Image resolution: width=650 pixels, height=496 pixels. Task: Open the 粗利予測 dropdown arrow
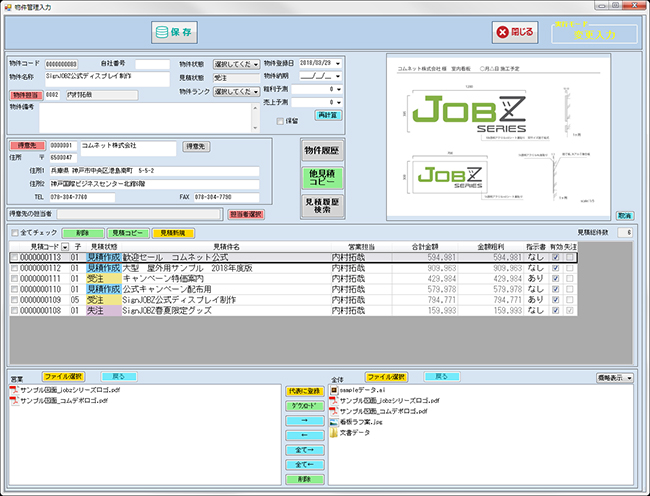(x=339, y=89)
